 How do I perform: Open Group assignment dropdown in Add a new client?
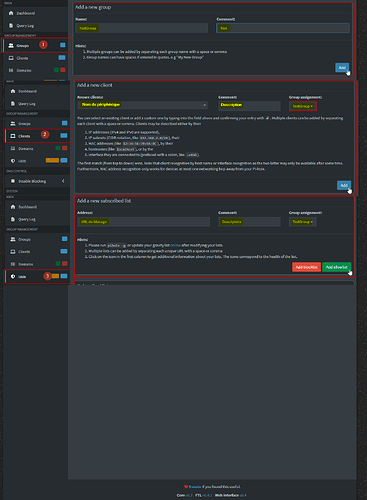tap(303, 106)
